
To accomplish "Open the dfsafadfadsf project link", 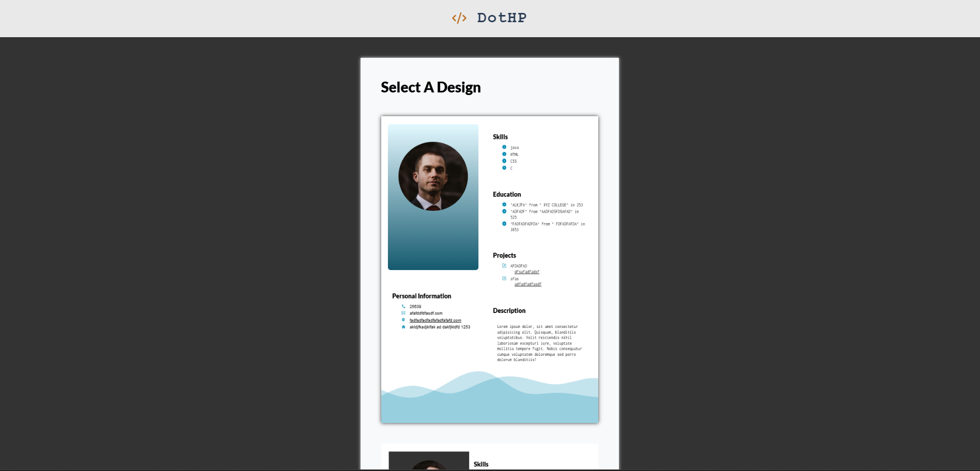I will 527,272.
